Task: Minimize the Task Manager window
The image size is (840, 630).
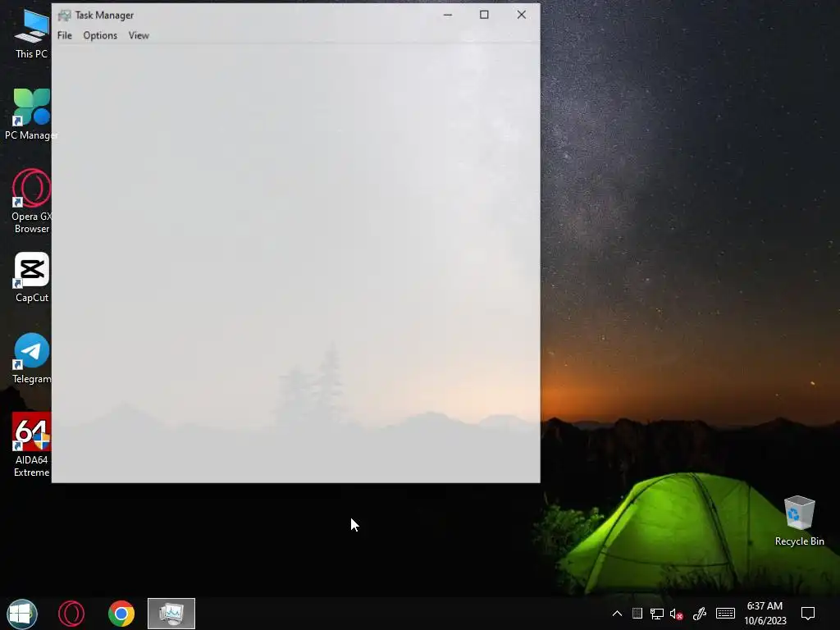Action: 448,15
